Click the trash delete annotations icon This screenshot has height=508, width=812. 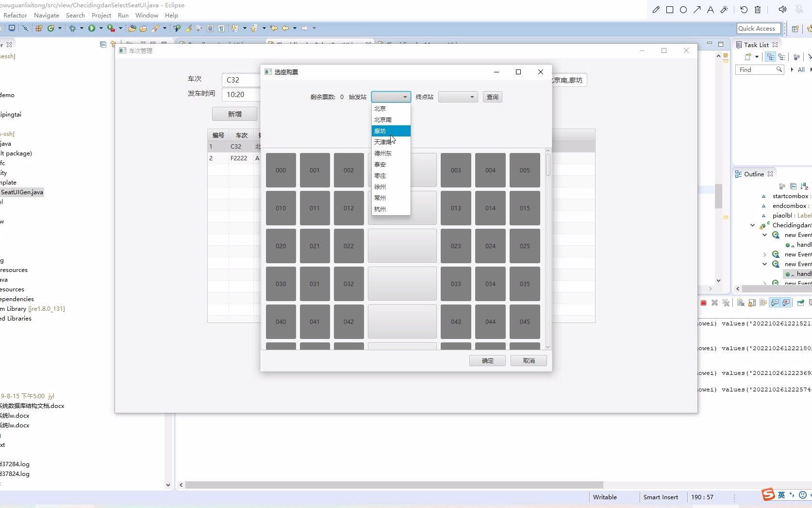pos(758,10)
